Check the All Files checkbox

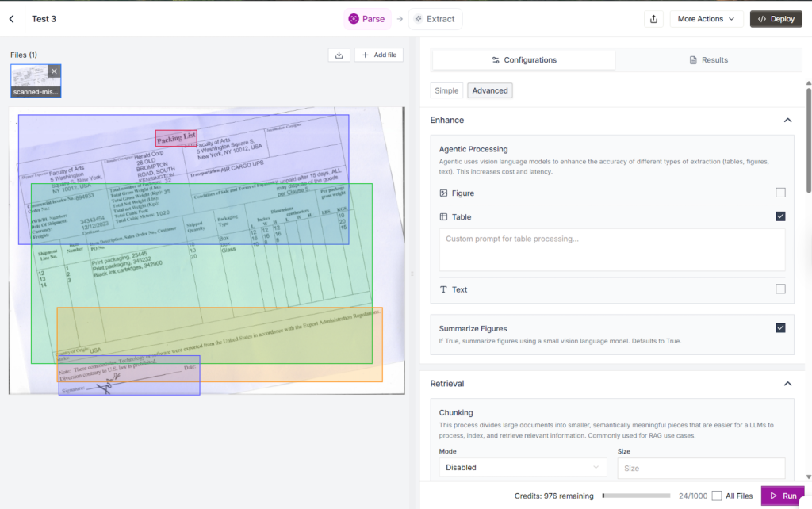point(717,496)
